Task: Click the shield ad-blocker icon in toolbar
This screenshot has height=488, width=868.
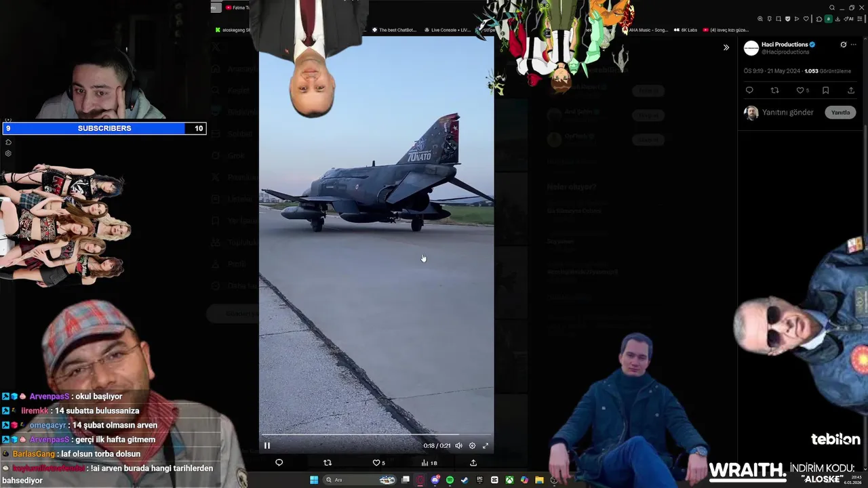Action: tap(788, 19)
